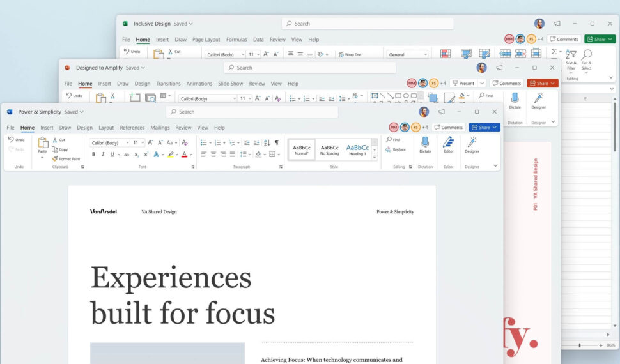Click Undo in the Word ribbon
The image size is (620, 364).
point(16,139)
